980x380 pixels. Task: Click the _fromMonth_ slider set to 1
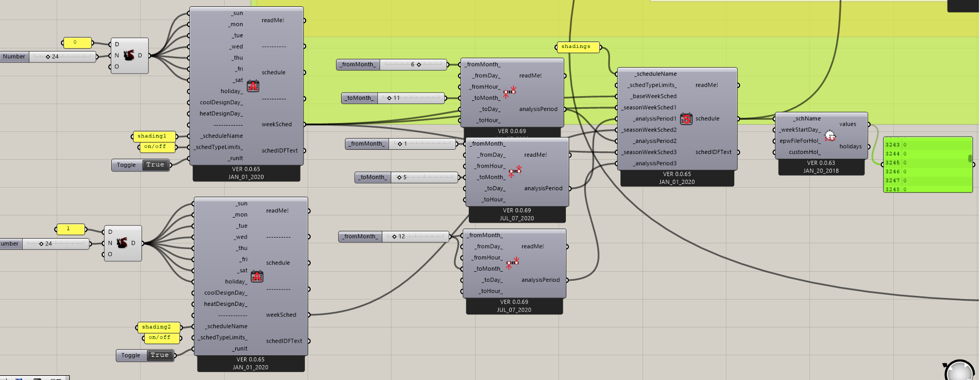401,144
